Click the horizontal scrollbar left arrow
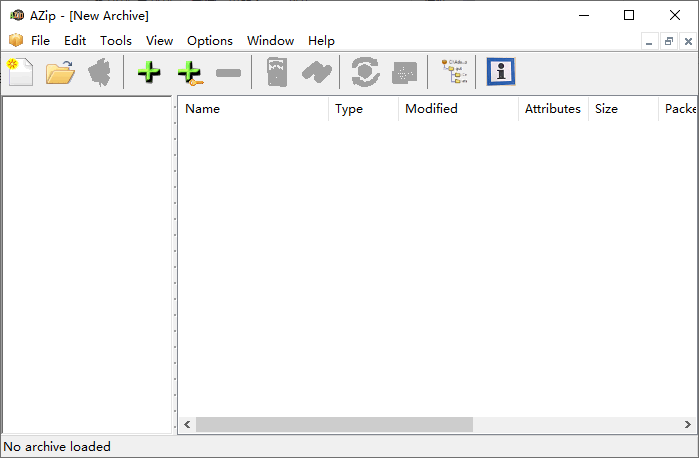Screen dimensions: 699x458 [187, 425]
